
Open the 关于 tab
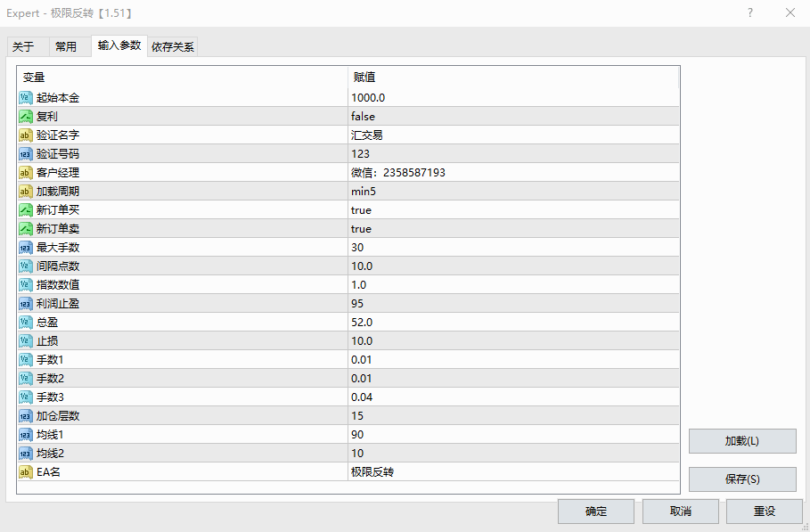[x=28, y=47]
